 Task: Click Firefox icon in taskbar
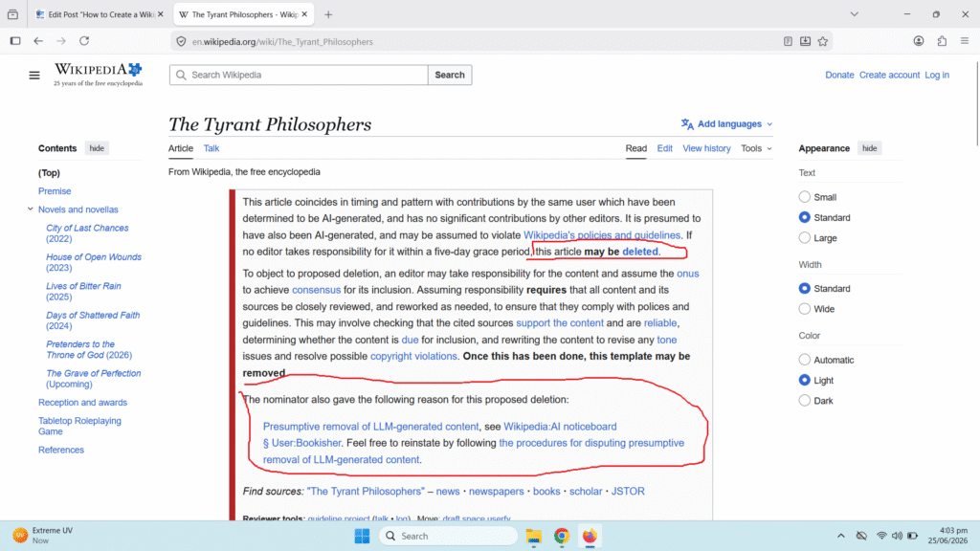(x=590, y=536)
